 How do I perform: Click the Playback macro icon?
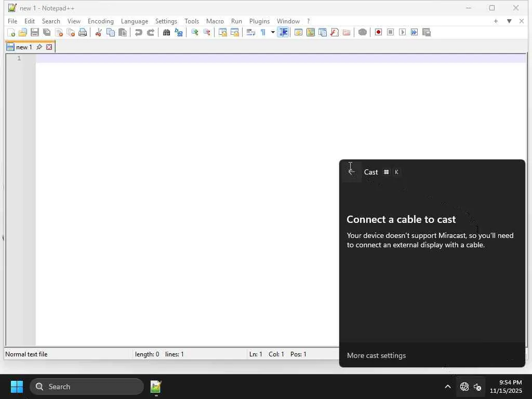(403, 32)
